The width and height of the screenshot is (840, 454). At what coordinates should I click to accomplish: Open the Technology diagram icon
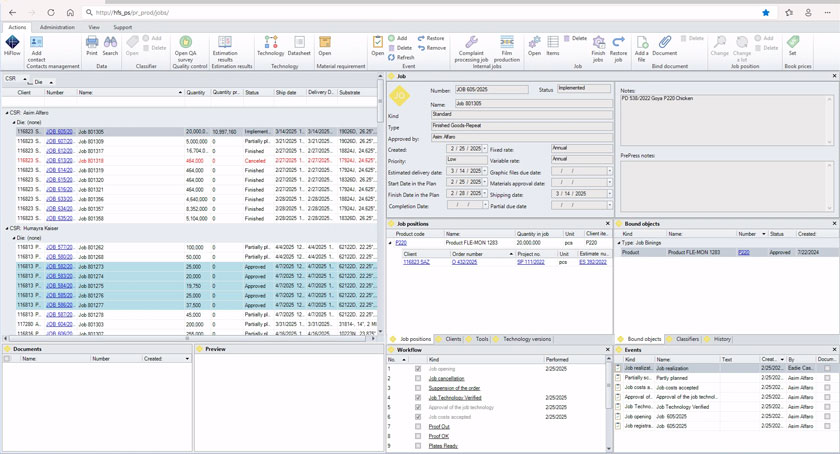(x=270, y=43)
